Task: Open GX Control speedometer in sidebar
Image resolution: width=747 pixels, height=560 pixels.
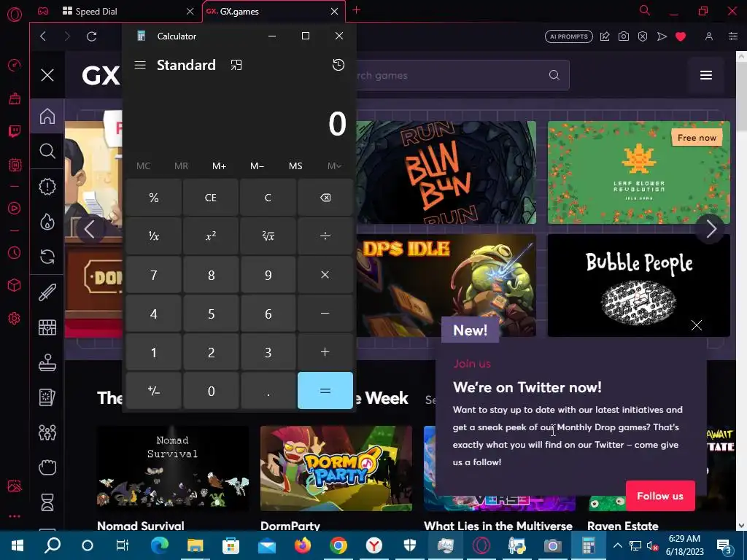Action: [15, 65]
